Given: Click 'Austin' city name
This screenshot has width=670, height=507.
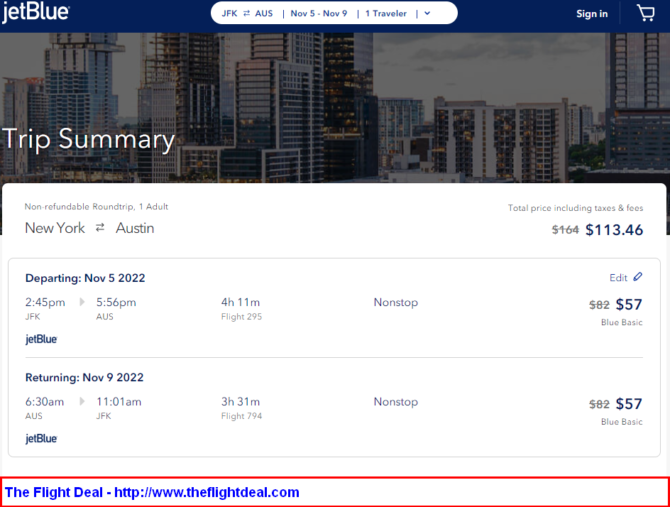Looking at the screenshot, I should pyautogui.click(x=135, y=228).
